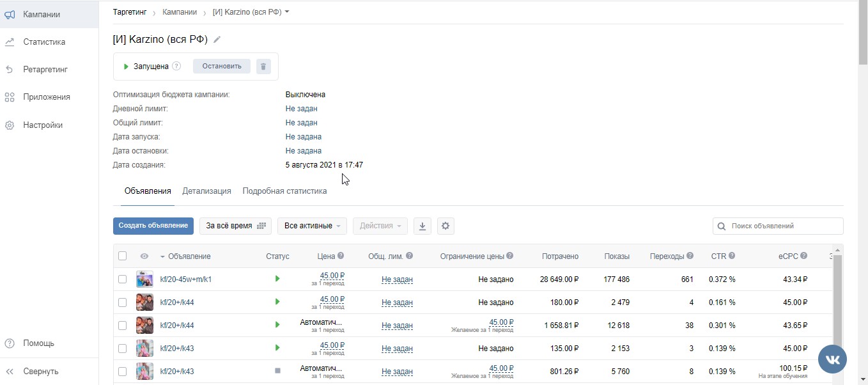Download ads report via arrow icon
Image resolution: width=868 pixels, height=385 pixels.
click(422, 226)
